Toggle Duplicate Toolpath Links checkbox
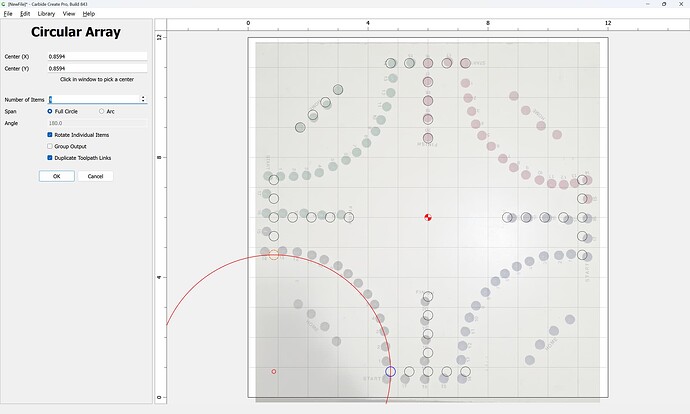 (50, 158)
